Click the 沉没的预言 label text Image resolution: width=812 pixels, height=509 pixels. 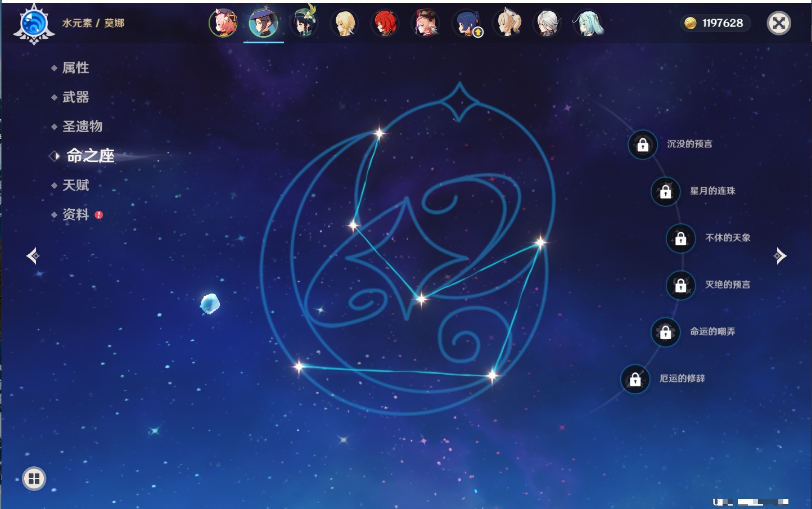689,144
